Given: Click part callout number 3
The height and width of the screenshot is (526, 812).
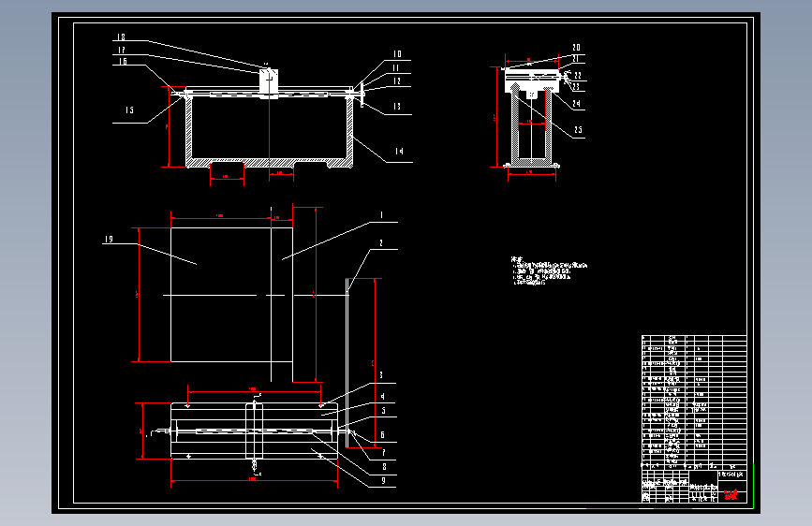Looking at the screenshot, I should [x=381, y=375].
